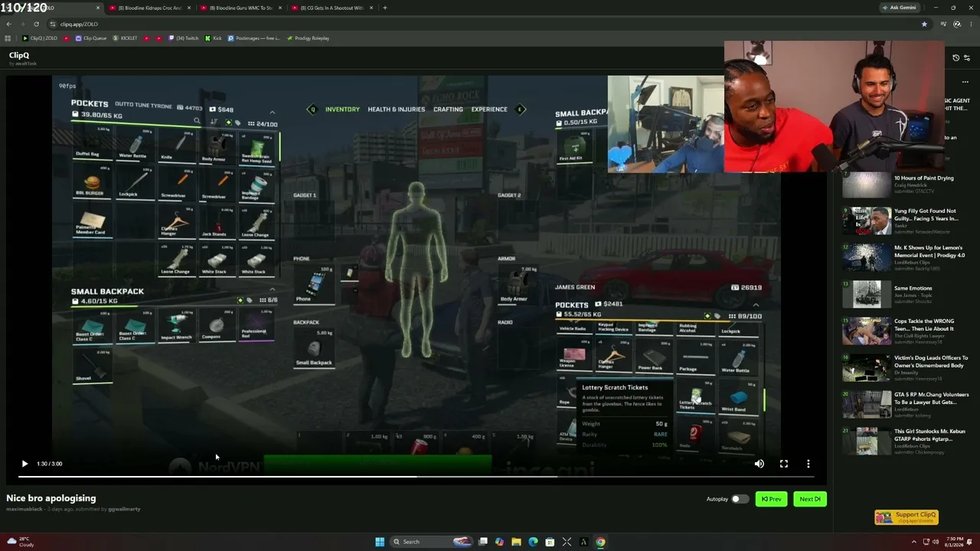Enter fullscreen mode for the video
The image size is (980, 551).
(784, 464)
